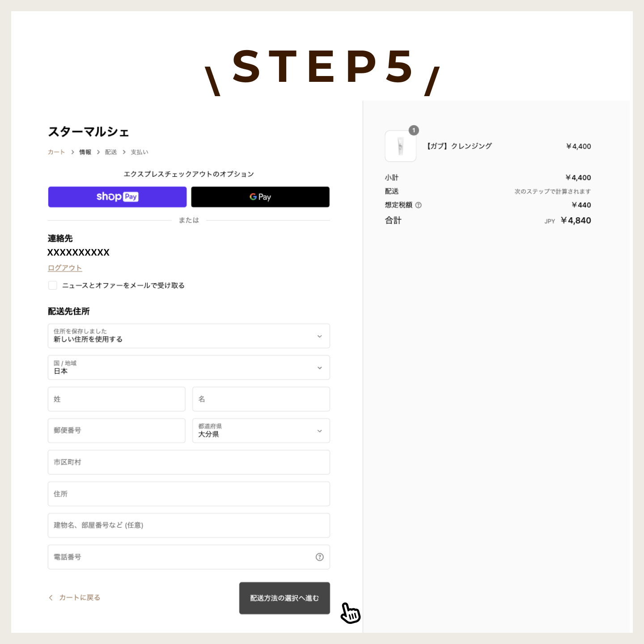Click the 電話番号 phone number field
Screen dimensions: 644x644
click(x=179, y=557)
